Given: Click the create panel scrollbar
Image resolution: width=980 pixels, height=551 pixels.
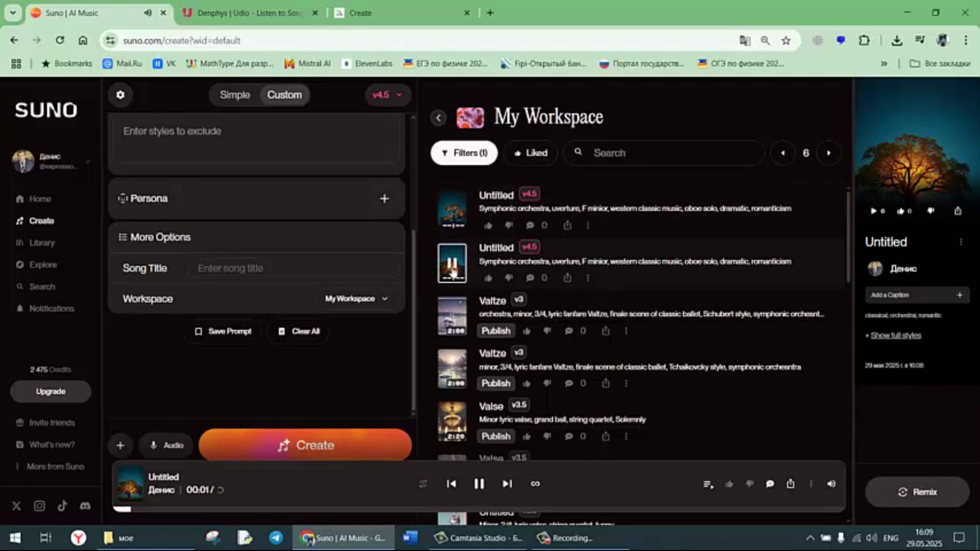Looking at the screenshot, I should coord(414,319).
